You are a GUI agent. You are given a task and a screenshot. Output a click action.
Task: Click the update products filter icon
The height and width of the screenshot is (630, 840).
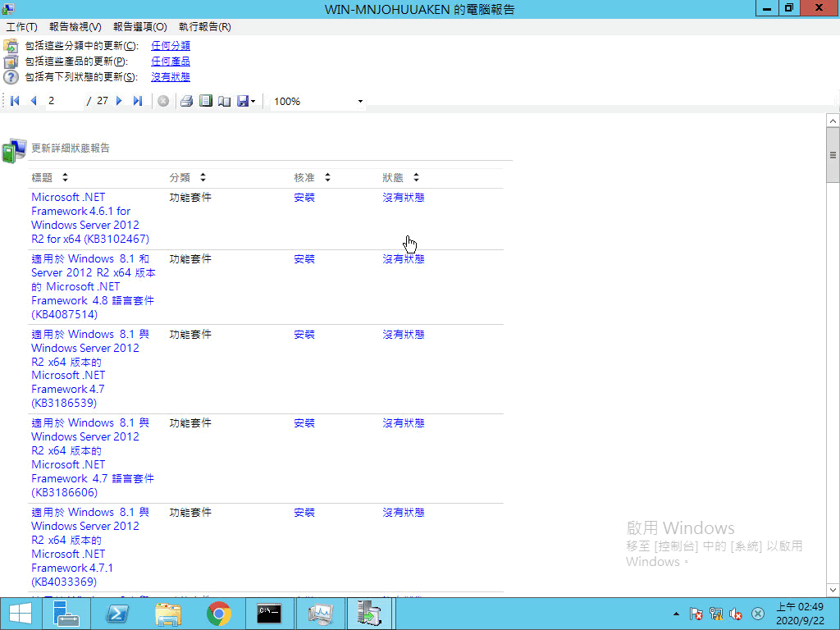click(11, 61)
